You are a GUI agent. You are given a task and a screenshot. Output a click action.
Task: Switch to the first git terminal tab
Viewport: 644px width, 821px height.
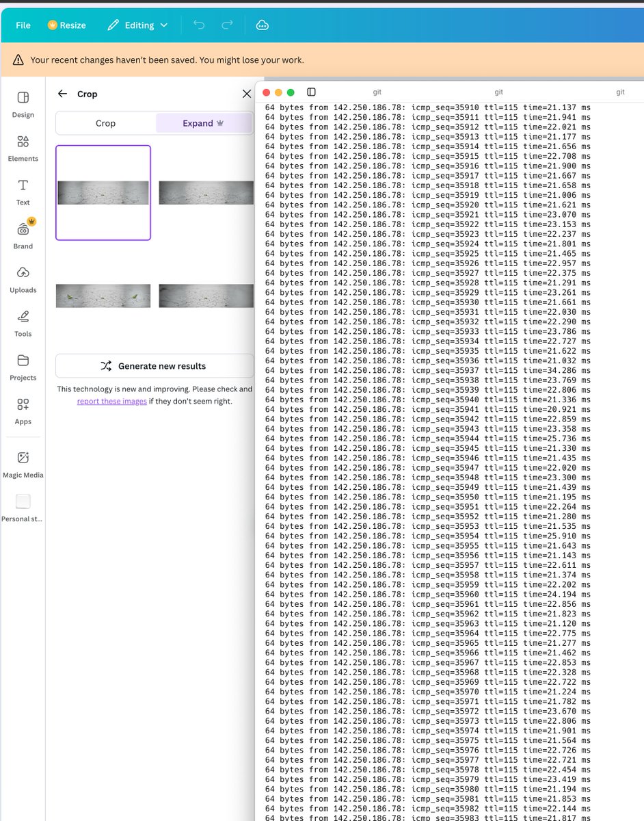(377, 92)
